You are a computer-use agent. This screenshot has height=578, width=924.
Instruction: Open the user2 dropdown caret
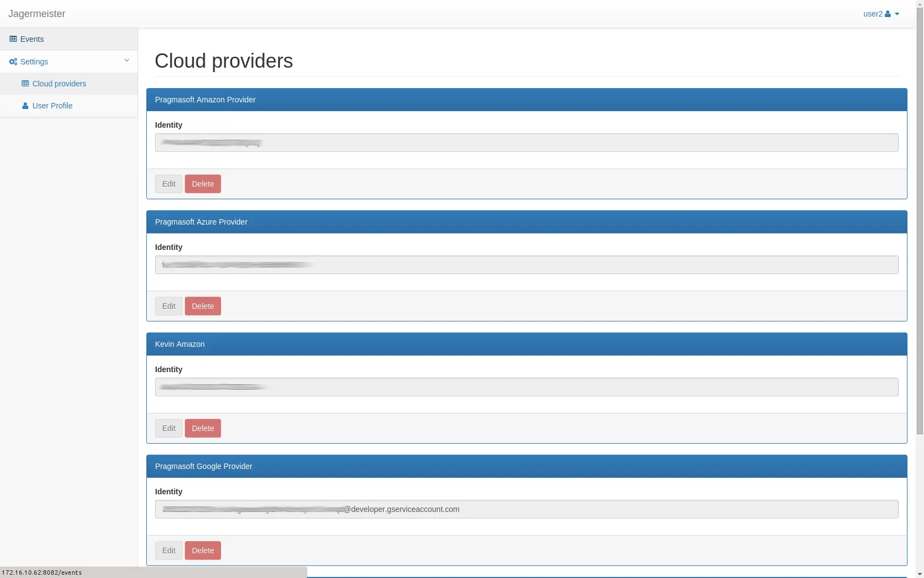click(x=897, y=14)
